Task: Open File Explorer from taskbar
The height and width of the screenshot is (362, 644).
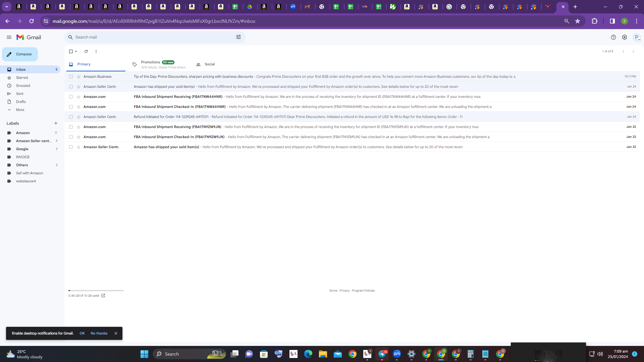Action: pyautogui.click(x=323, y=354)
